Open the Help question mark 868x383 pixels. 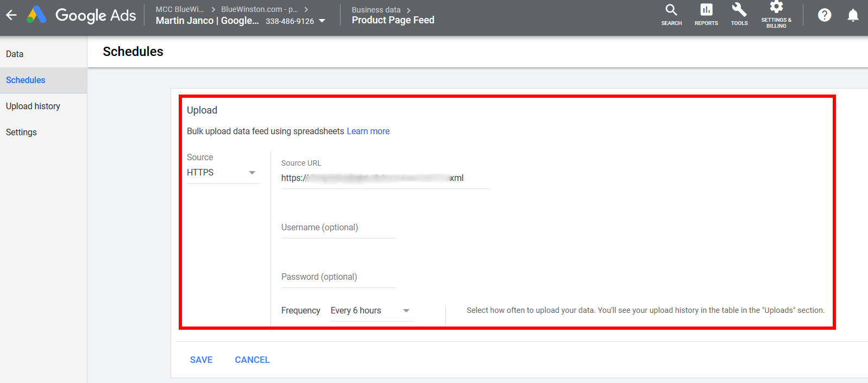(x=824, y=15)
